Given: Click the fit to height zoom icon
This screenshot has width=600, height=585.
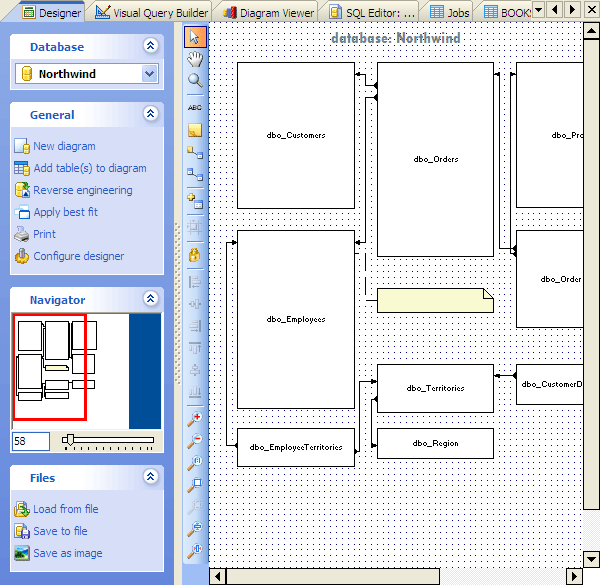Looking at the screenshot, I should (x=195, y=528).
